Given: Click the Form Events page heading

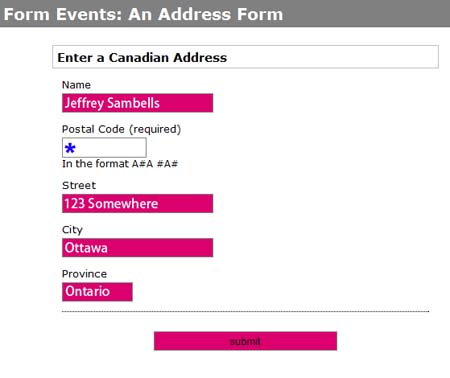Looking at the screenshot, I should [x=143, y=14].
